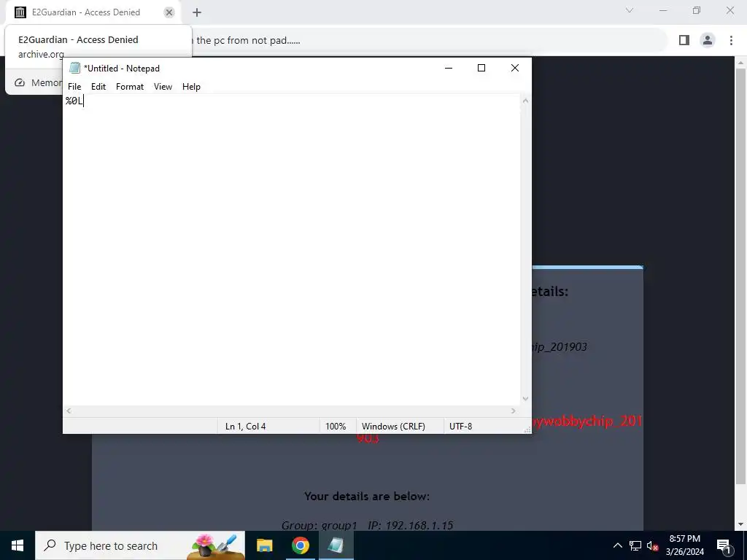Click the 'UTF-8' encoding status entry

coord(460,426)
